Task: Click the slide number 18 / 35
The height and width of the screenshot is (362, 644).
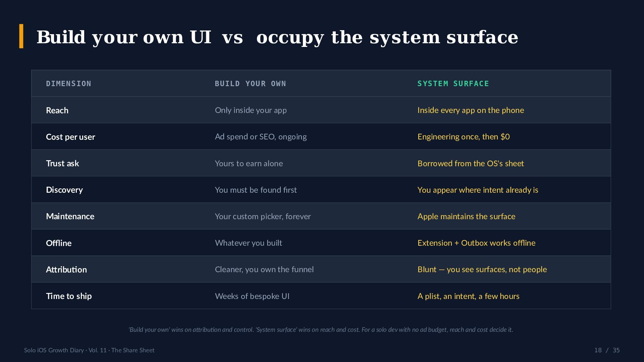Action: tap(607, 350)
